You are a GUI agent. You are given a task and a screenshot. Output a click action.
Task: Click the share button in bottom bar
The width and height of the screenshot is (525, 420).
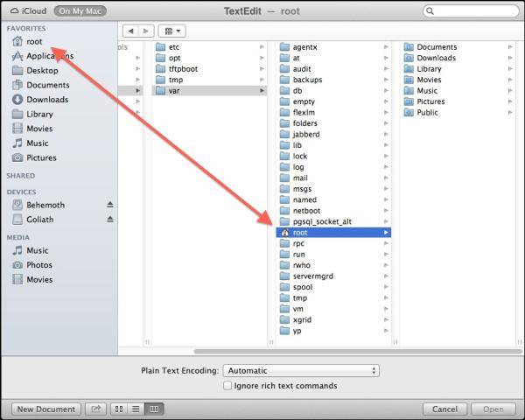point(95,409)
